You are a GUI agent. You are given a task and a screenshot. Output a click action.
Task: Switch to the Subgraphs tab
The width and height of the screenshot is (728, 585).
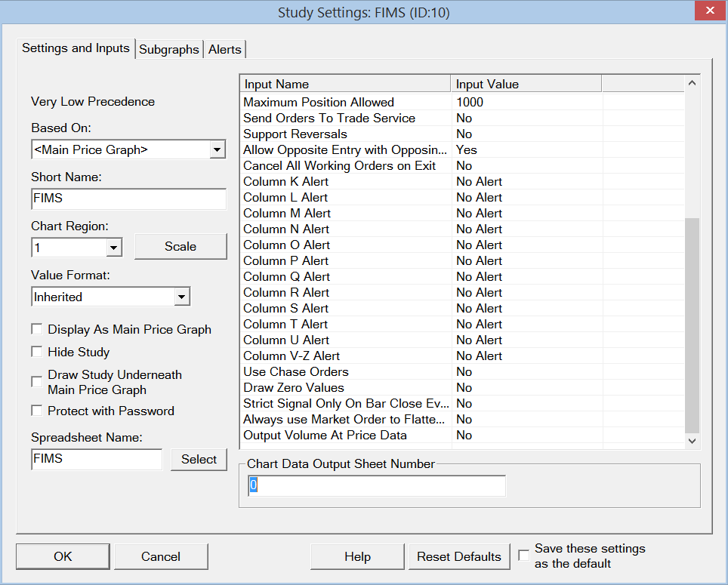tap(169, 49)
